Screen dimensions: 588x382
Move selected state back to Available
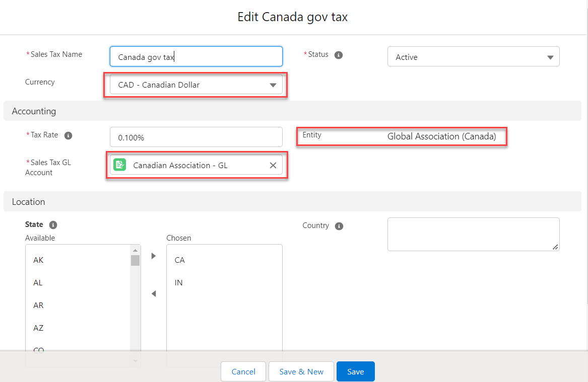pyautogui.click(x=154, y=293)
